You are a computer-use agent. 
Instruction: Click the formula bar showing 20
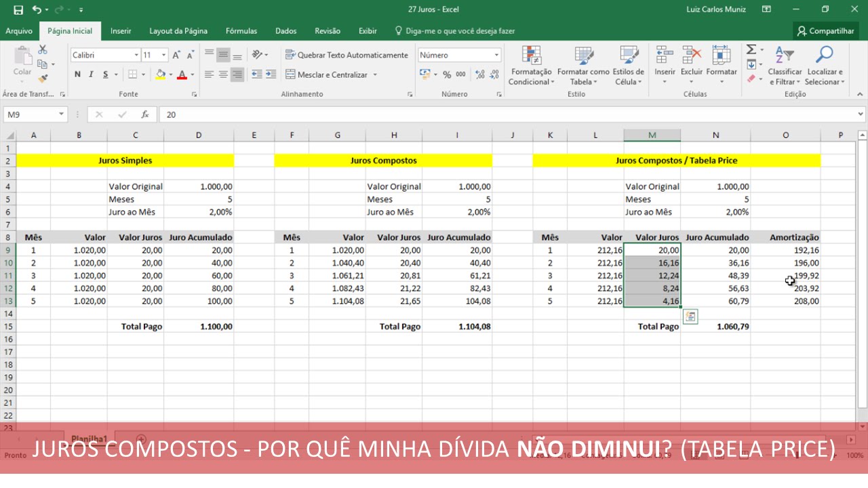pos(509,115)
